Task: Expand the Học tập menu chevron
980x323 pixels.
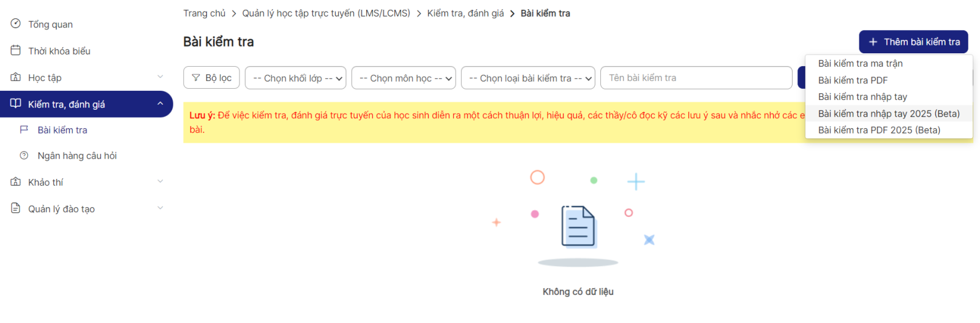Action: coord(160,77)
